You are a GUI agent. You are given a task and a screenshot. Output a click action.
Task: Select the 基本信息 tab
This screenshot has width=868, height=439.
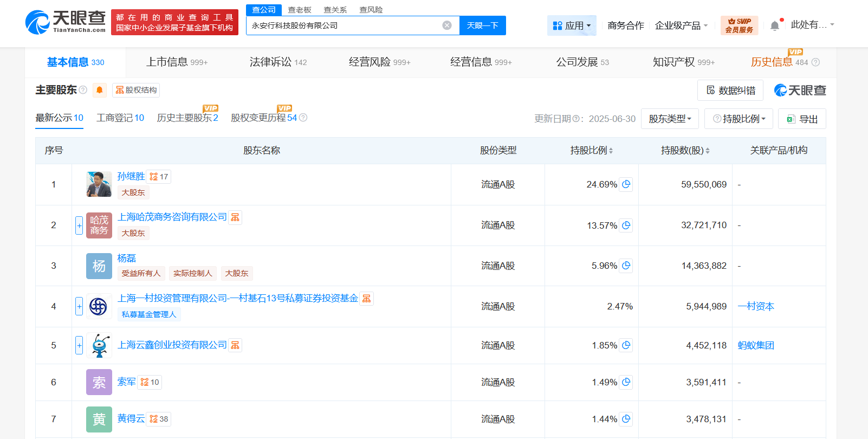(x=75, y=62)
